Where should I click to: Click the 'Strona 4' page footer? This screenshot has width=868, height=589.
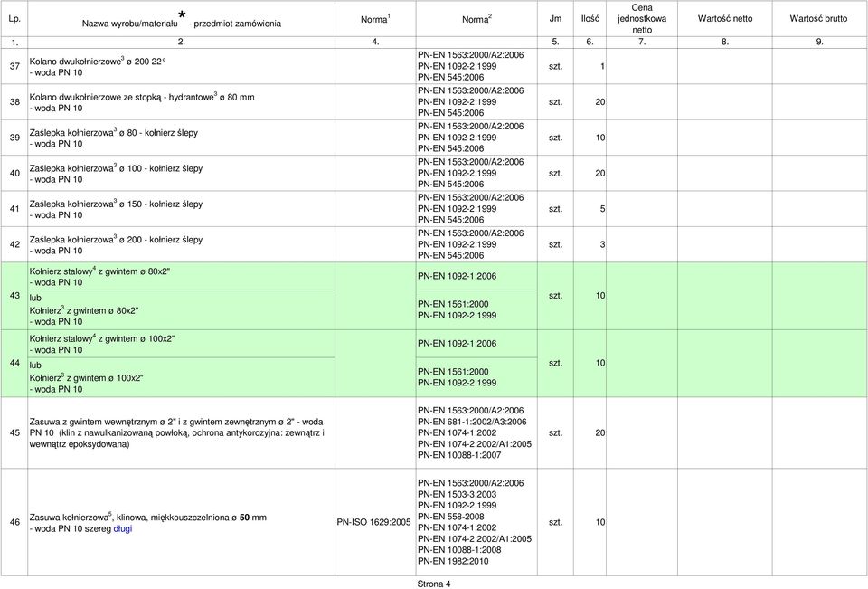433,584
